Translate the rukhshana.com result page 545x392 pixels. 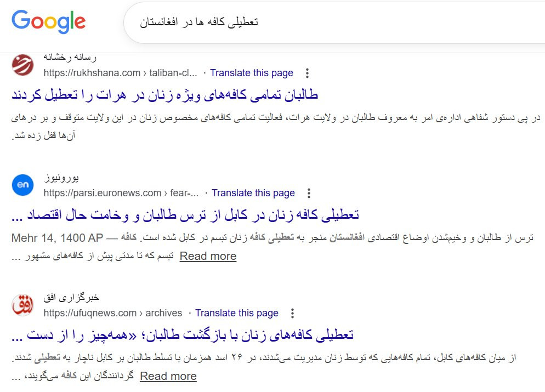point(251,73)
